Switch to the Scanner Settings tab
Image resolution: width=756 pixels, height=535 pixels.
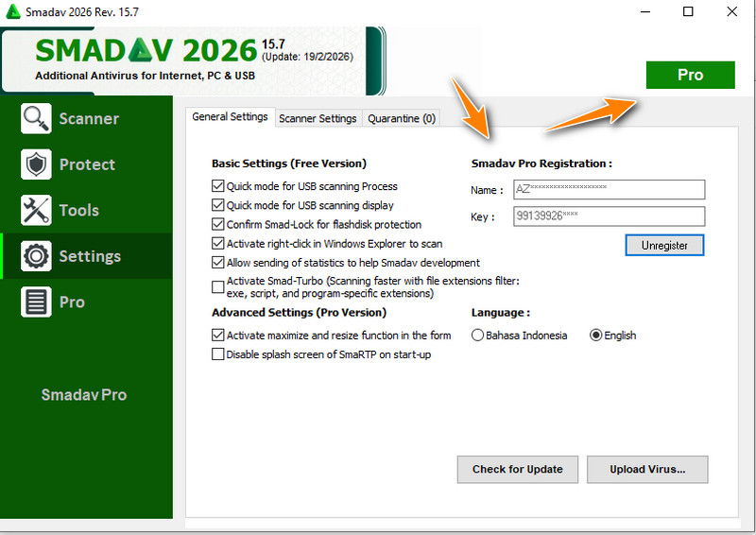click(x=318, y=119)
